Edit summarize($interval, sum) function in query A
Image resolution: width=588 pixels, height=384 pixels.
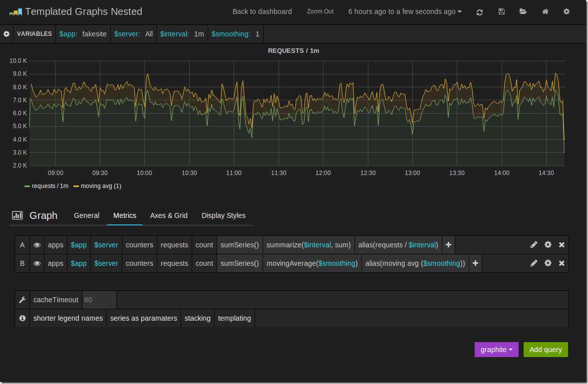(308, 245)
